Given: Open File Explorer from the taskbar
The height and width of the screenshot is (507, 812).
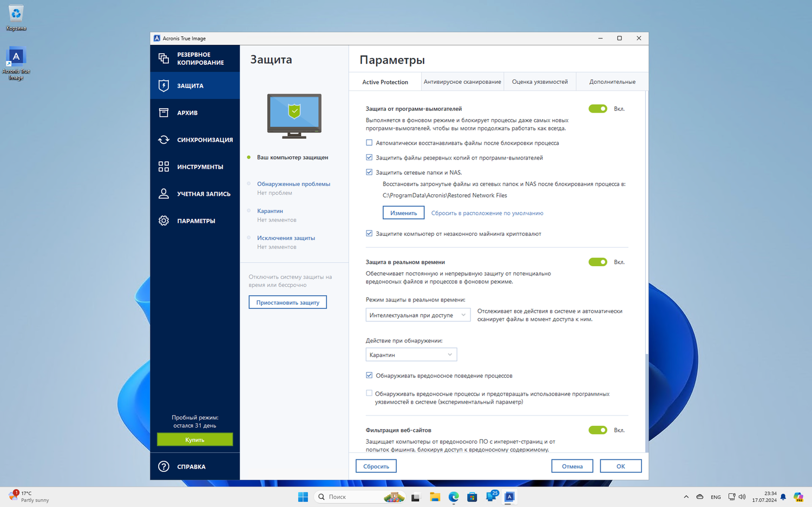Looking at the screenshot, I should (x=435, y=497).
